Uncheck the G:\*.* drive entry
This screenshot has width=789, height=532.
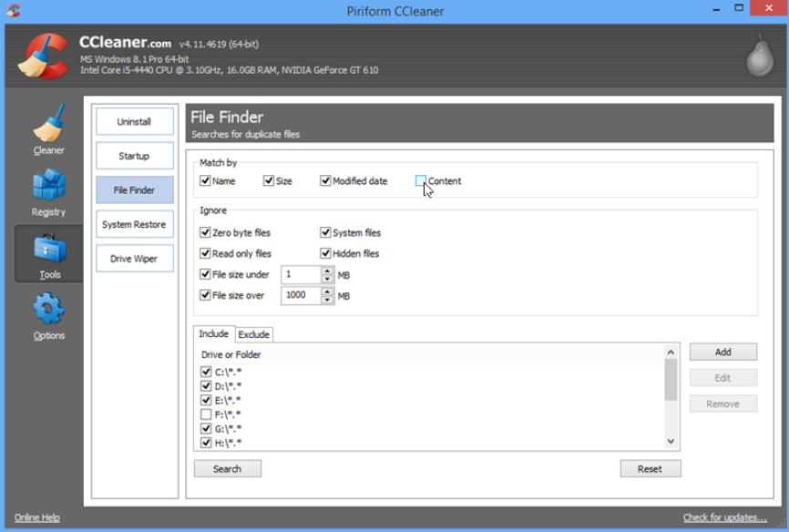206,428
